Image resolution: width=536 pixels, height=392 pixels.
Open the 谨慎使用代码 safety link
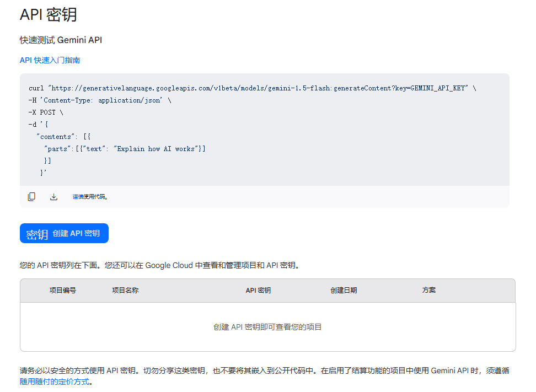(x=88, y=196)
